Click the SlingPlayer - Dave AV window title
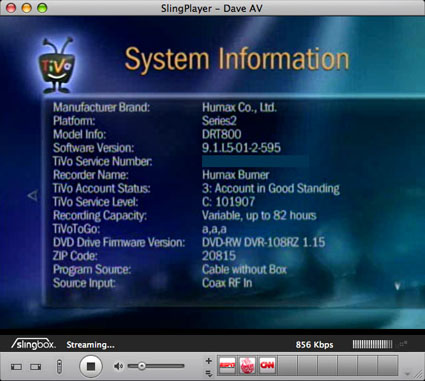This screenshot has height=381, width=425. click(212, 8)
